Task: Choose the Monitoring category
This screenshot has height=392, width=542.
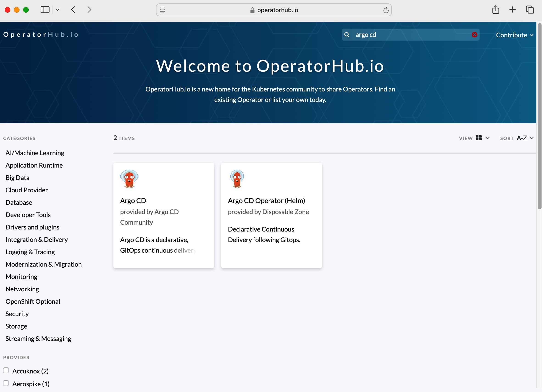Action: pyautogui.click(x=22, y=277)
